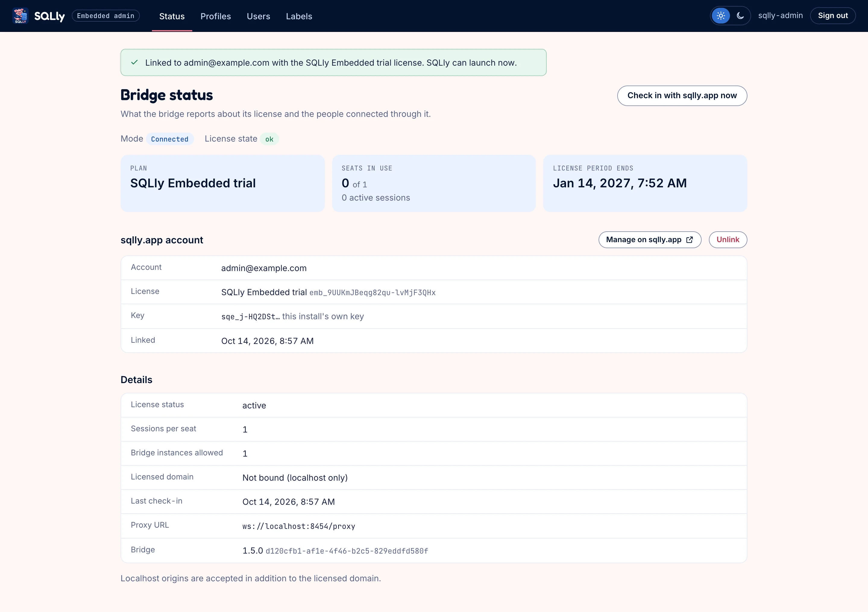
Task: Click the ok license state badge
Action: (269, 139)
